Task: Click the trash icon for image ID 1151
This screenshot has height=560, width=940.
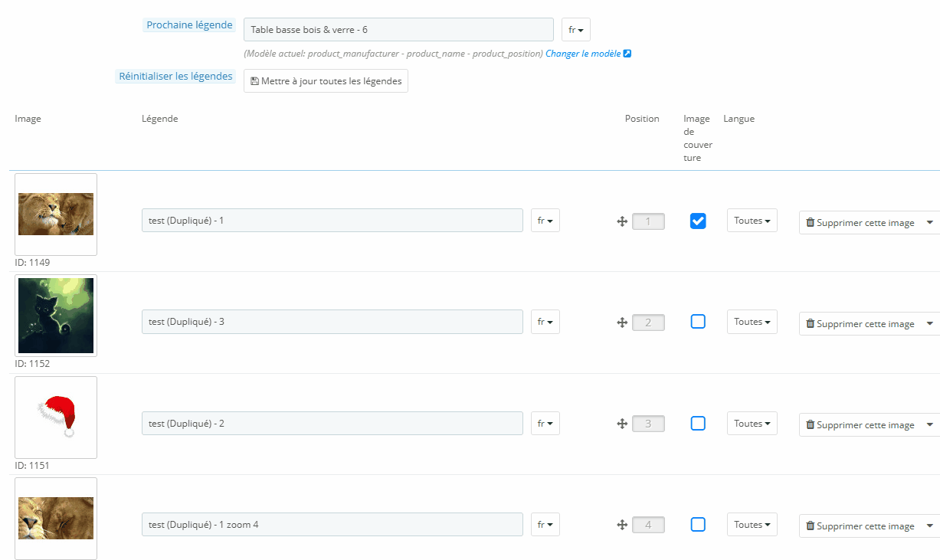Action: tap(810, 424)
